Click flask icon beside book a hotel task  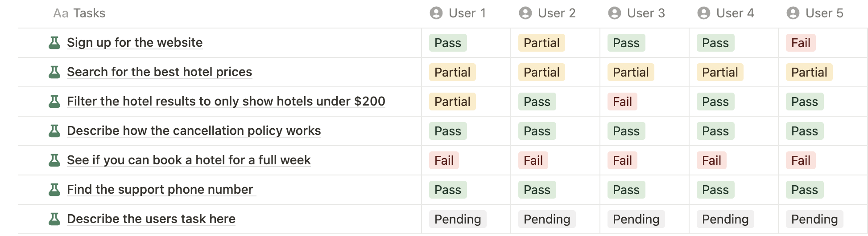(54, 160)
